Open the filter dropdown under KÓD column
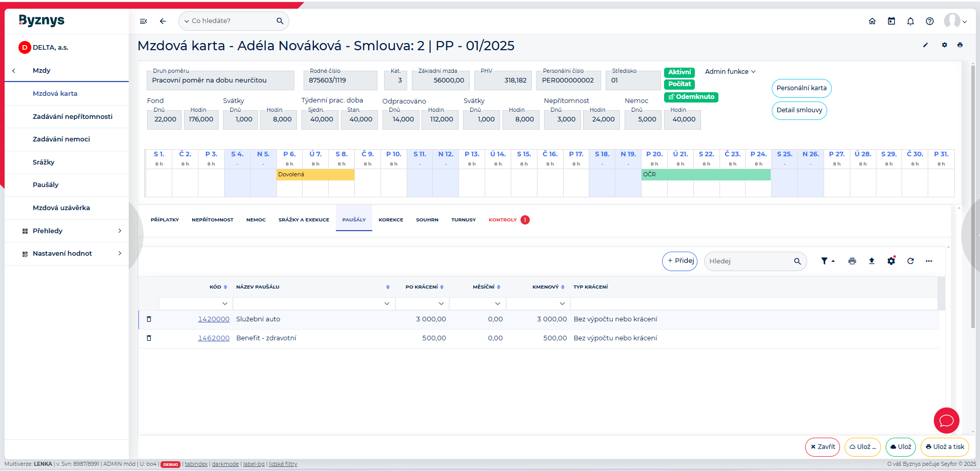This screenshot has width=980, height=471. (225, 304)
